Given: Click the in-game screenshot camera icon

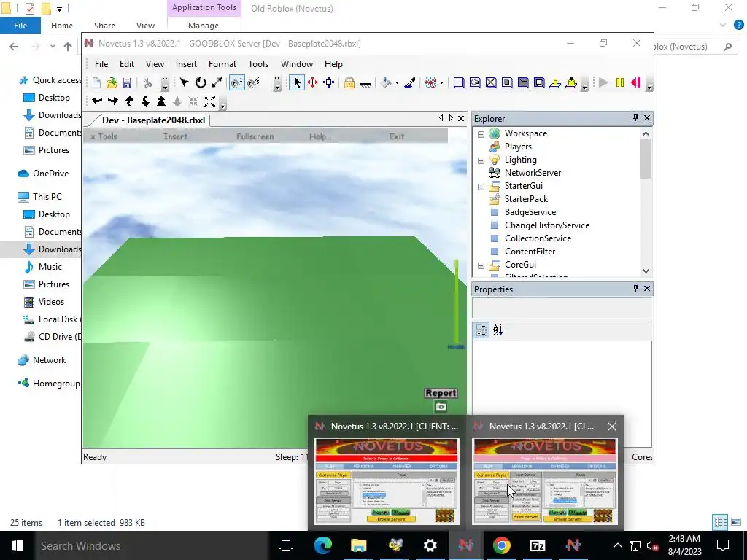Looking at the screenshot, I should pyautogui.click(x=441, y=407).
